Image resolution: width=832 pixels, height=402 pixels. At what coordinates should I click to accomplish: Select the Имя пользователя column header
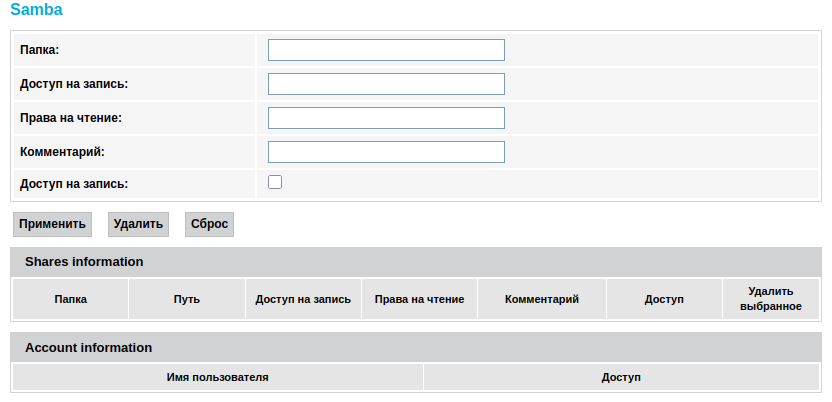[x=217, y=377]
